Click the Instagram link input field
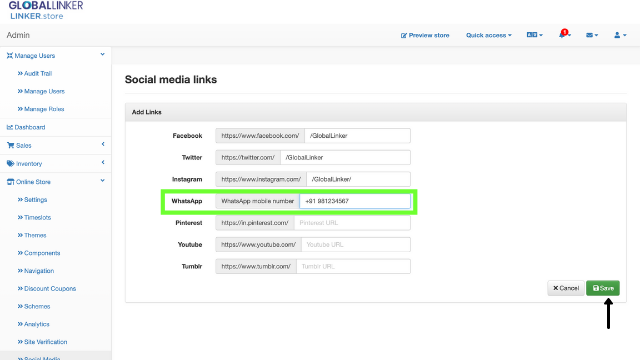Viewport: 640px width, 360px height. [x=358, y=179]
